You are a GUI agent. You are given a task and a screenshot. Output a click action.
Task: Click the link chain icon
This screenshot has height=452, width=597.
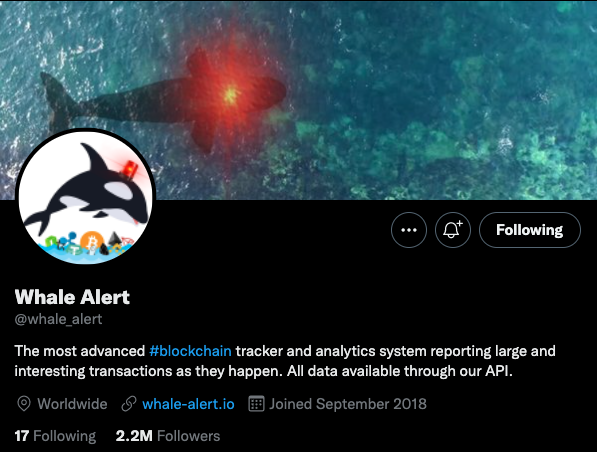pos(129,404)
